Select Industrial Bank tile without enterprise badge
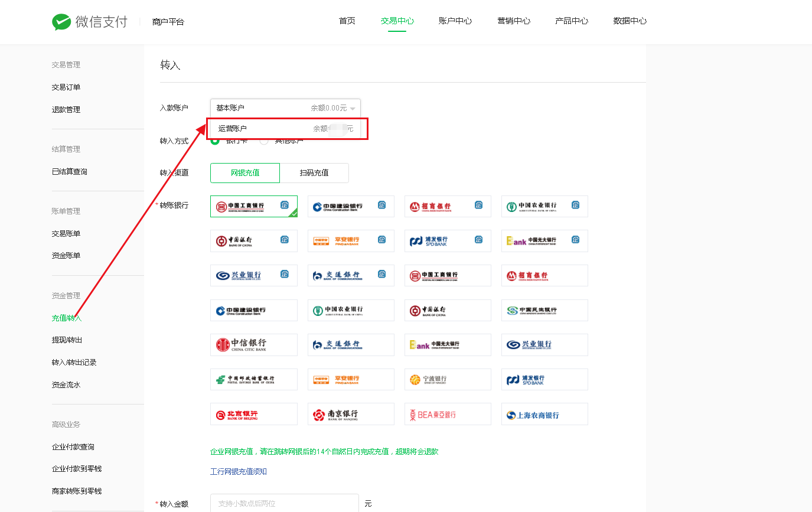The image size is (812, 512). click(x=544, y=345)
